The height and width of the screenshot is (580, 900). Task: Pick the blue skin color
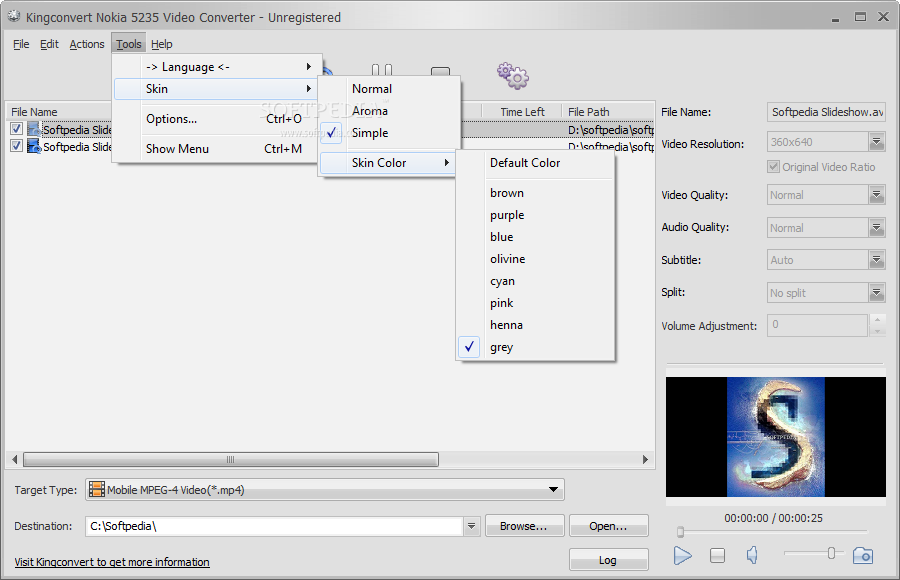[535, 237]
